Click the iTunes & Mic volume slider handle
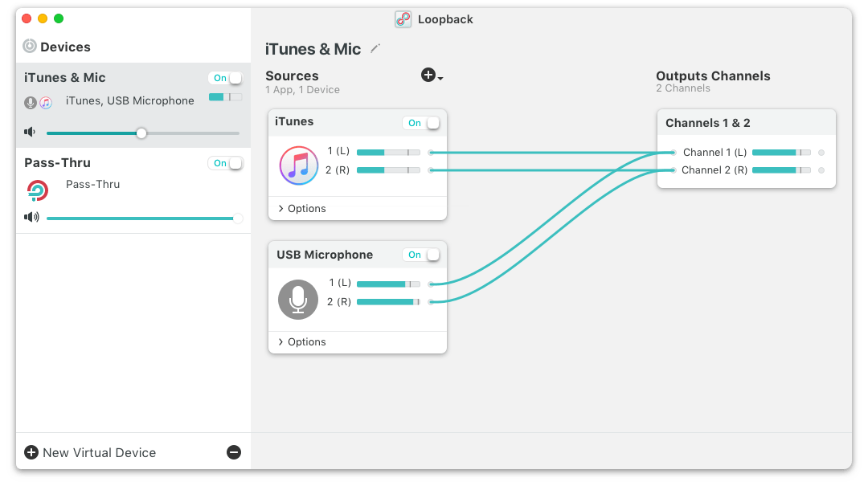The image size is (868, 482). click(141, 133)
